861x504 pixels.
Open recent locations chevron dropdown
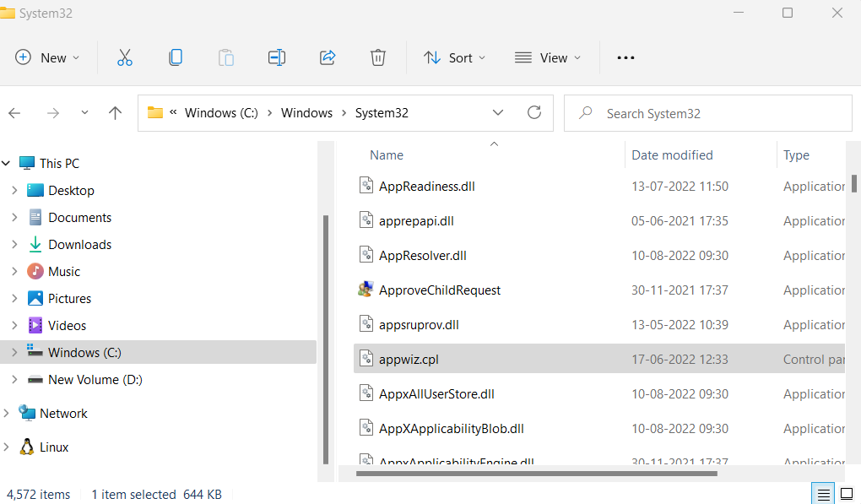point(84,112)
